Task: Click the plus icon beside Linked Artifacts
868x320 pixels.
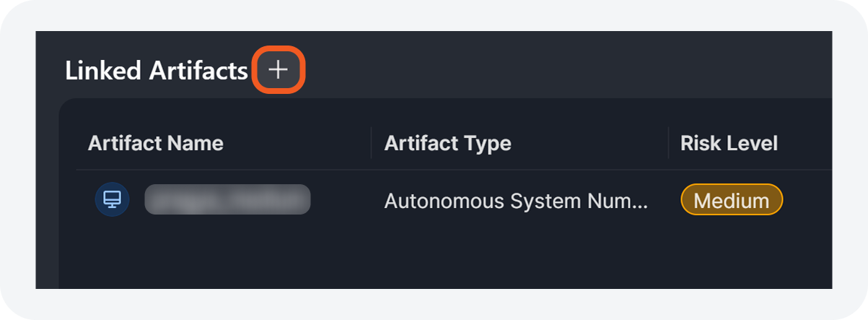Action: coord(278,70)
